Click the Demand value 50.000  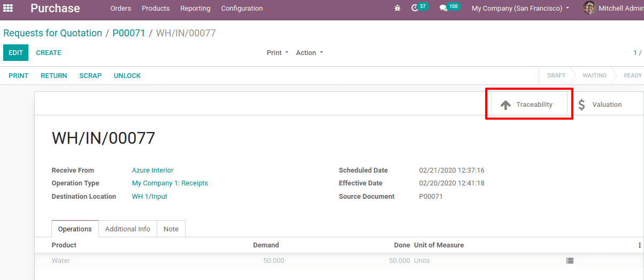coord(274,261)
